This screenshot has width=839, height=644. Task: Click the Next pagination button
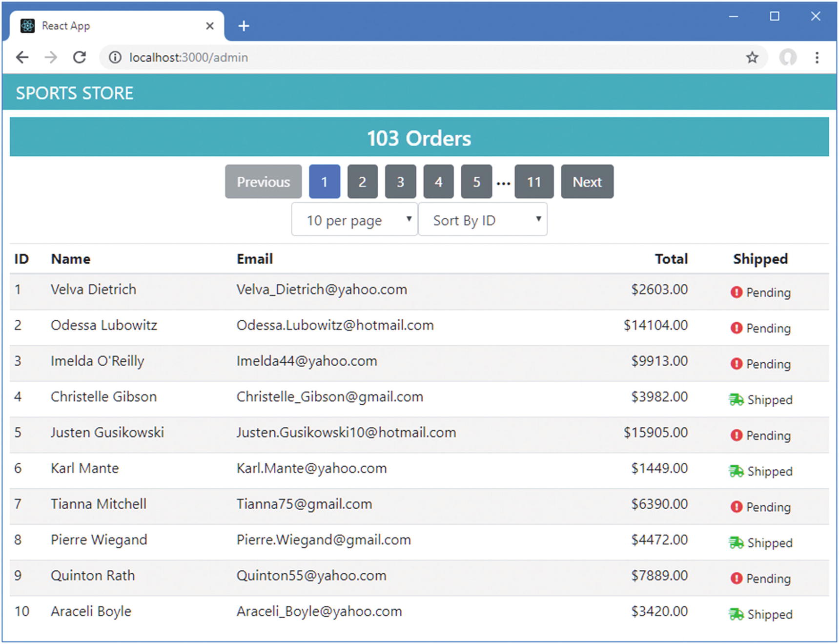587,182
